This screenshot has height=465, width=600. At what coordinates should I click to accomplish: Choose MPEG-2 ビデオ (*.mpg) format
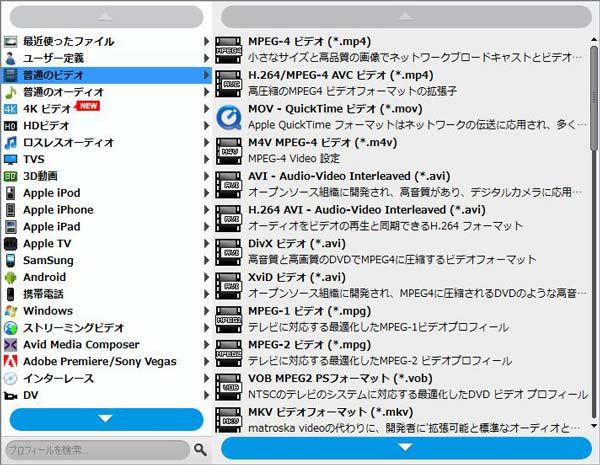point(402,353)
